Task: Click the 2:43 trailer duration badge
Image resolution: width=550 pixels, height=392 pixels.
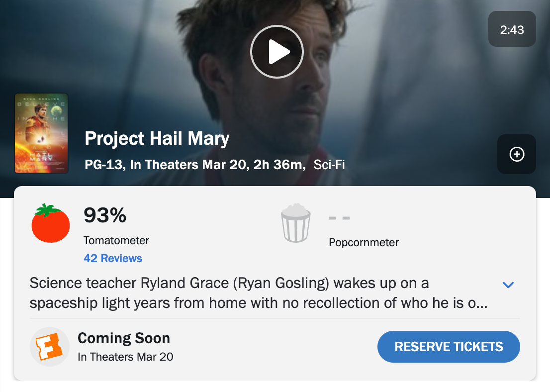Action: pos(512,30)
